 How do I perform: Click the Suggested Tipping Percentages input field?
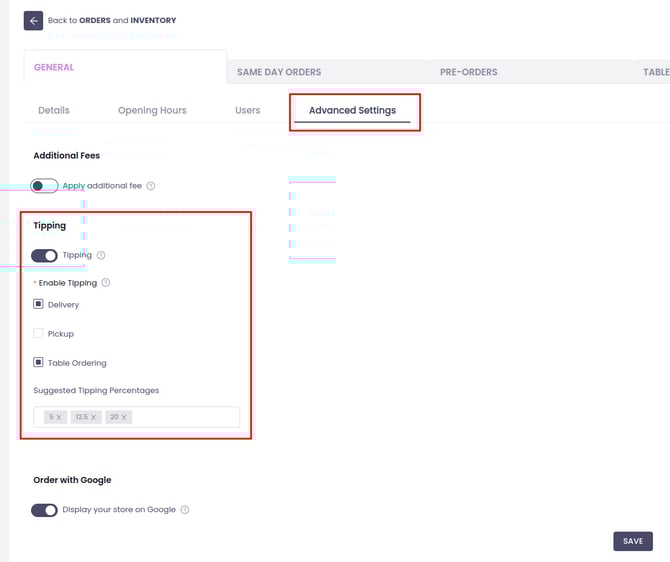click(x=185, y=417)
